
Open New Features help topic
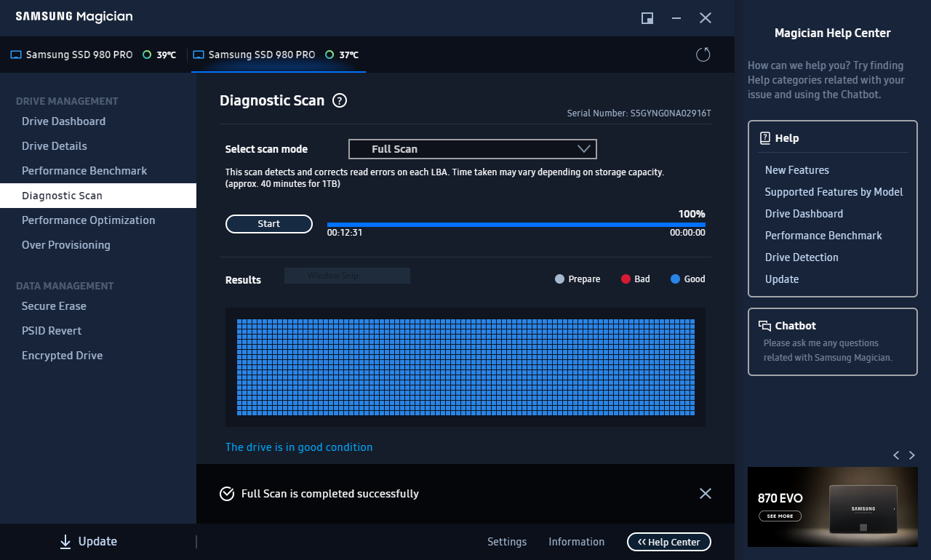pos(796,170)
